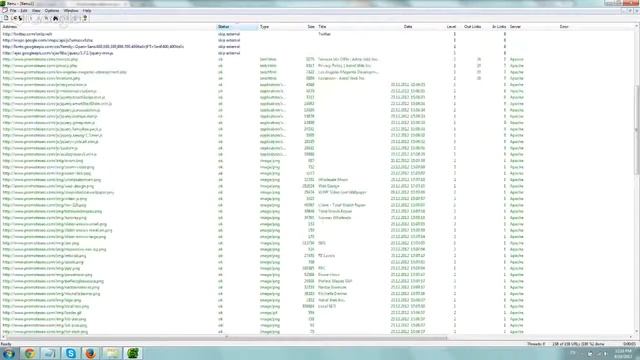Click the New document toolbar icon
The image size is (640, 360).
click(x=6, y=18)
